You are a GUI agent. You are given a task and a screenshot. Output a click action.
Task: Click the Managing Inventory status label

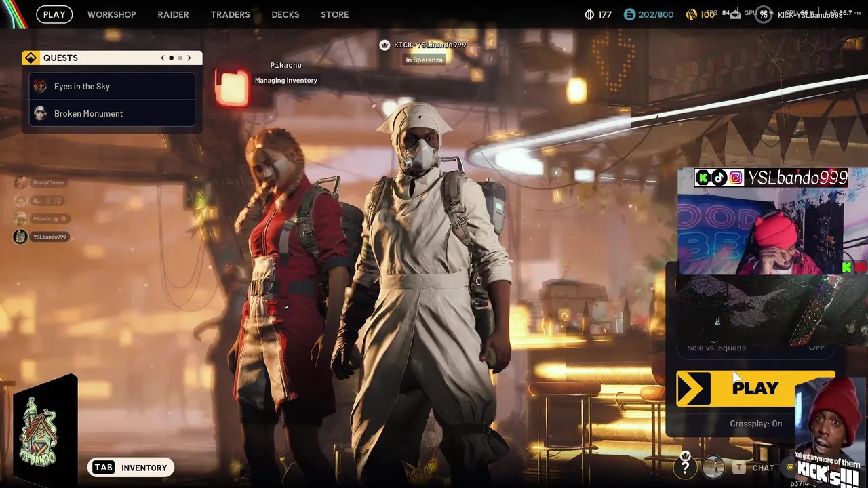[x=285, y=80]
